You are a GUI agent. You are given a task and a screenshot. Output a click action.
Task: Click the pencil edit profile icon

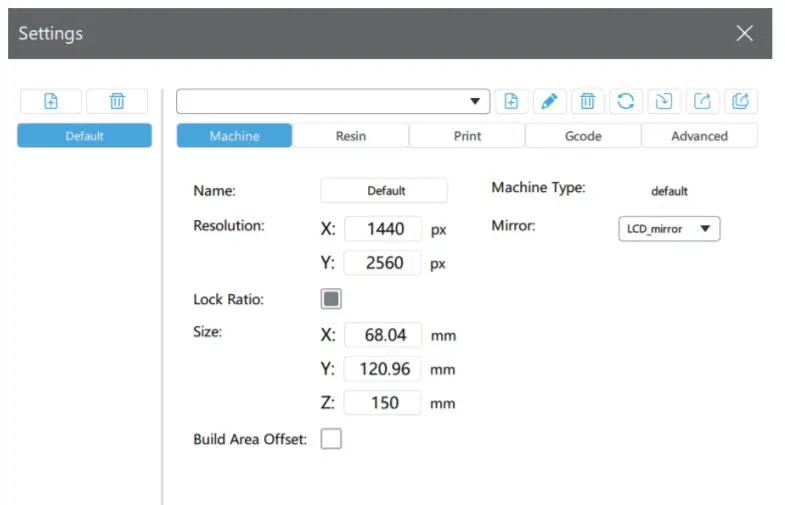coord(549,101)
